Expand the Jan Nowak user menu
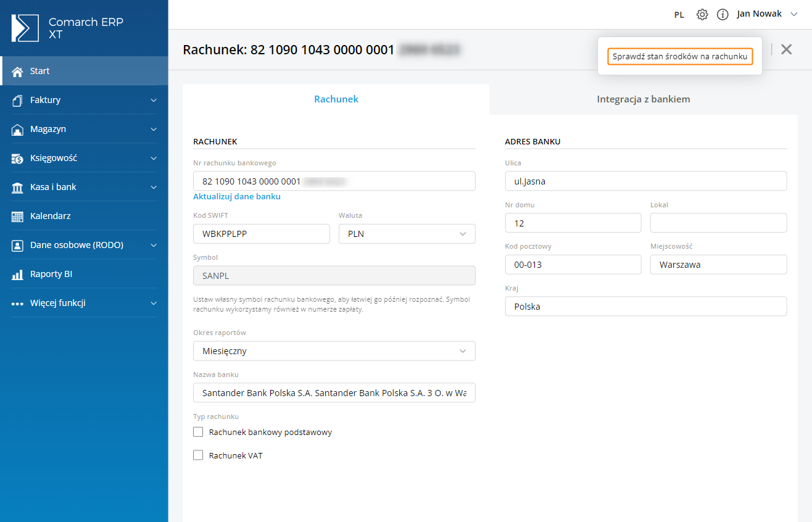 pyautogui.click(x=767, y=14)
